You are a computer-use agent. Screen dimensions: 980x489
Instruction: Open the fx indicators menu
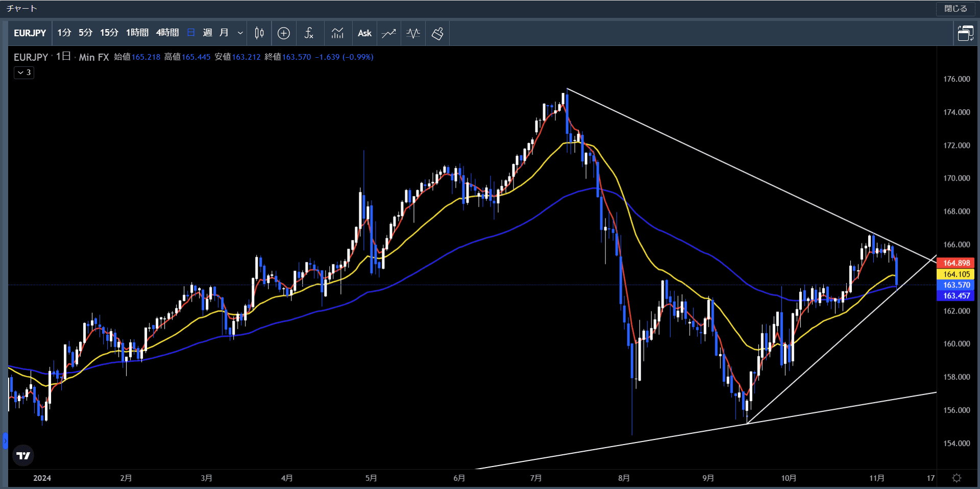[309, 33]
